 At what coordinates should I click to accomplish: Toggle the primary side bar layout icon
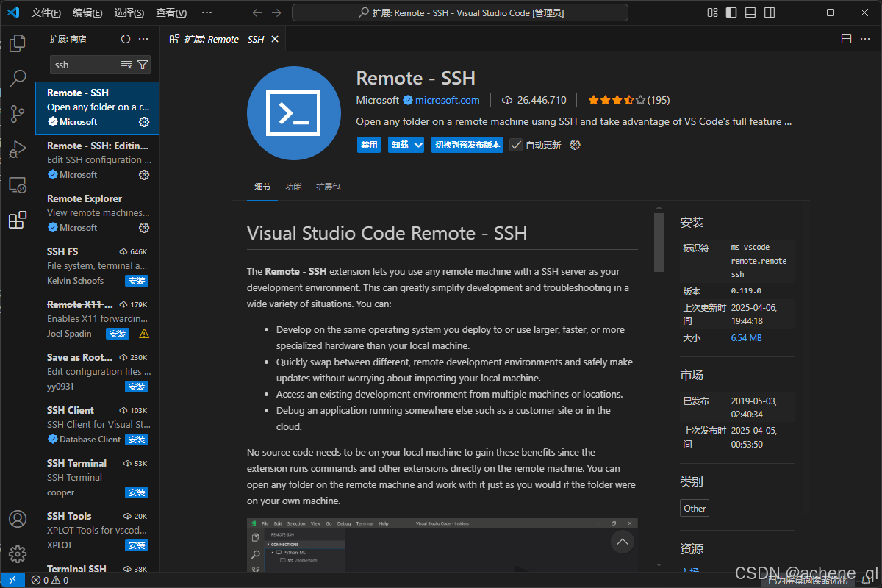click(x=731, y=12)
